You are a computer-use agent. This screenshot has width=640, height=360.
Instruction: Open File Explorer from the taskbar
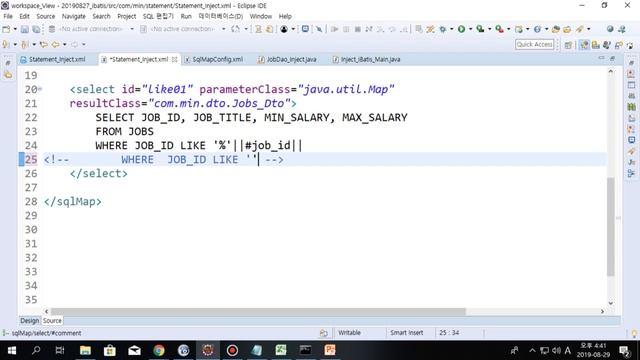point(85,350)
